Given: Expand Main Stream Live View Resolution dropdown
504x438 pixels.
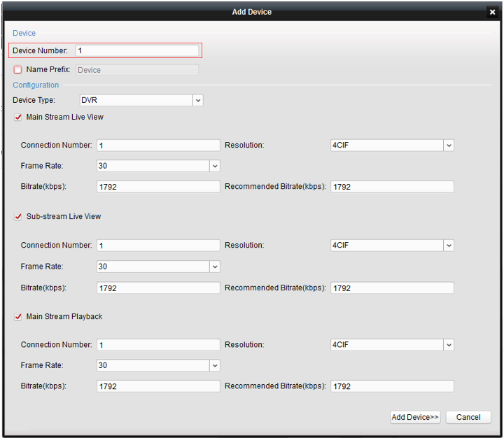Looking at the screenshot, I should coord(449,146).
